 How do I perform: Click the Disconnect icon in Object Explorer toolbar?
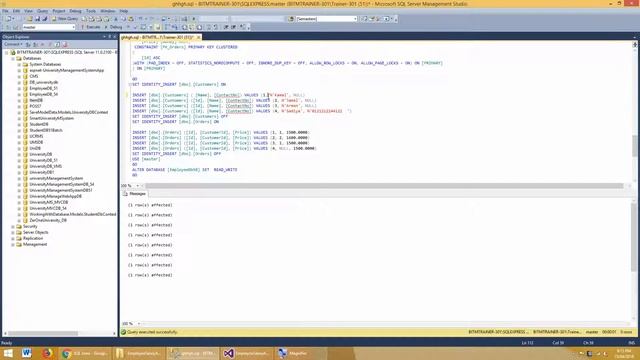36,44
